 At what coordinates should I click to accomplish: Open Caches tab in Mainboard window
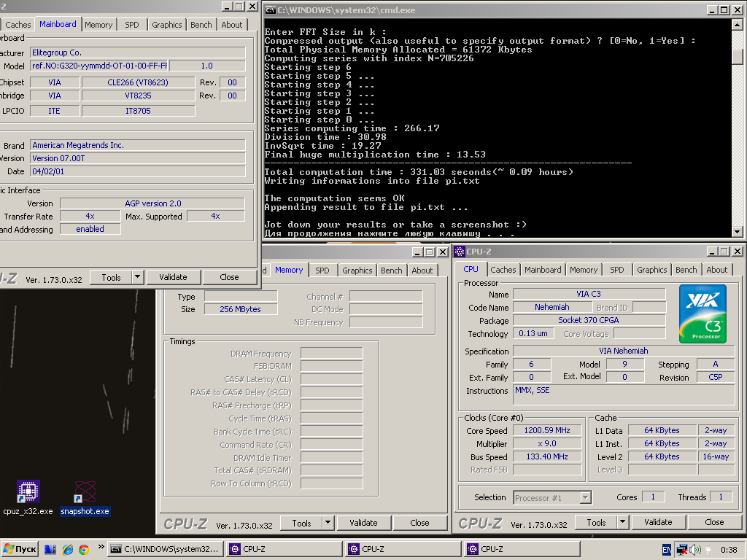(18, 25)
